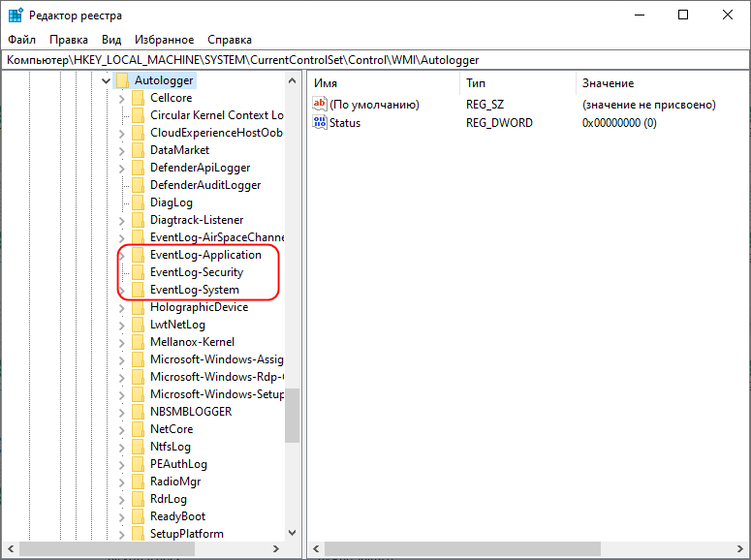Expand the ReadyBoot key
Viewport: 751px width, 560px height.
point(122,517)
